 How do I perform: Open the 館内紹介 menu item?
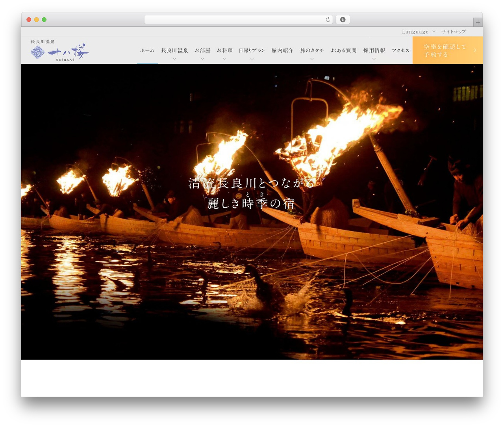[x=282, y=50]
